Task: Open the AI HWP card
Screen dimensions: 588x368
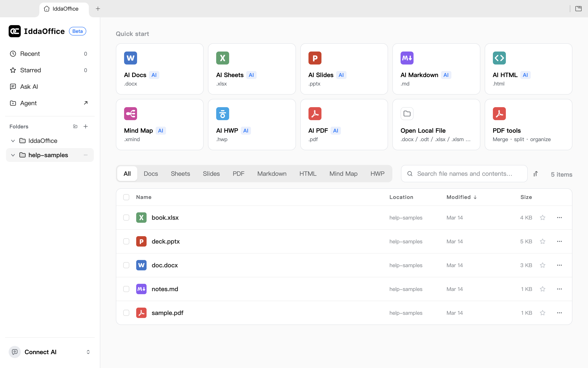Action: pyautogui.click(x=252, y=125)
